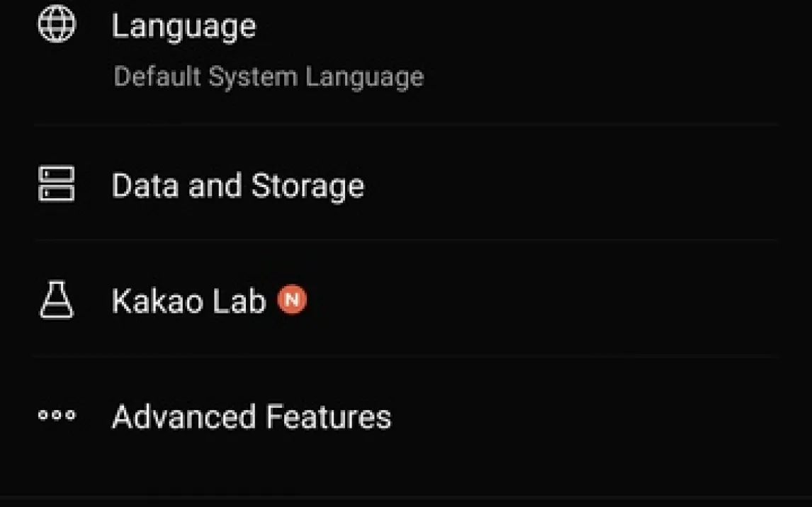Click the Default System Language subtitle

point(269,76)
